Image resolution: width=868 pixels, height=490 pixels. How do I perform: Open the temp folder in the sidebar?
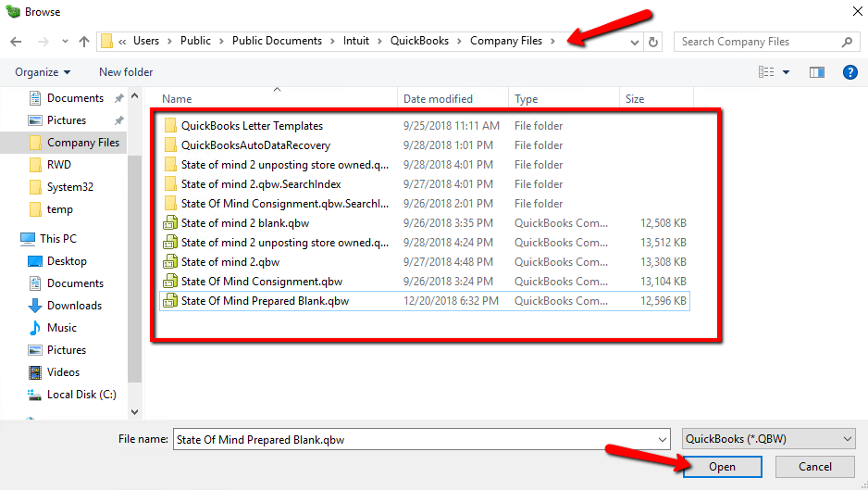tap(60, 209)
